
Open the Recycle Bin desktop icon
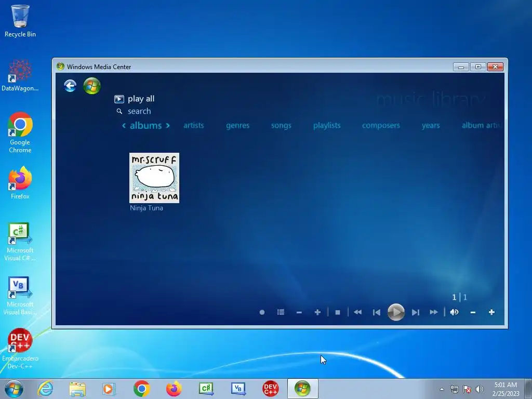click(20, 21)
